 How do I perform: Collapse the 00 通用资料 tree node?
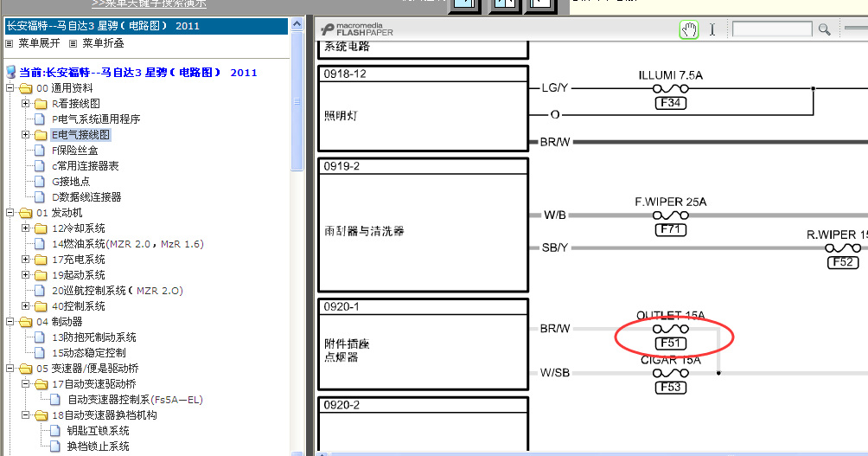(x=10, y=87)
